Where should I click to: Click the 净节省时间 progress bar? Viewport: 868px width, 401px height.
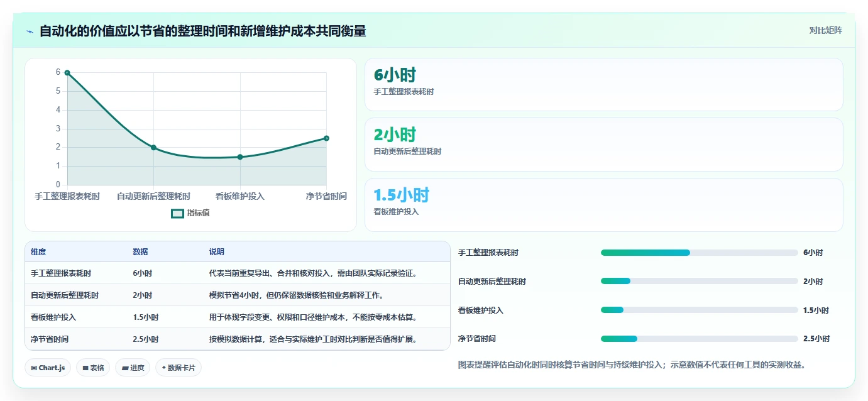click(x=699, y=339)
